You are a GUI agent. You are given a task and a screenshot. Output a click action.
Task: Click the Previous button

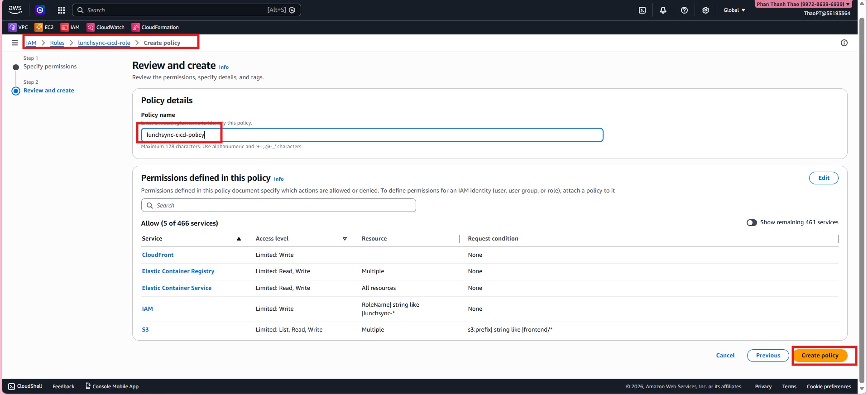(x=768, y=356)
